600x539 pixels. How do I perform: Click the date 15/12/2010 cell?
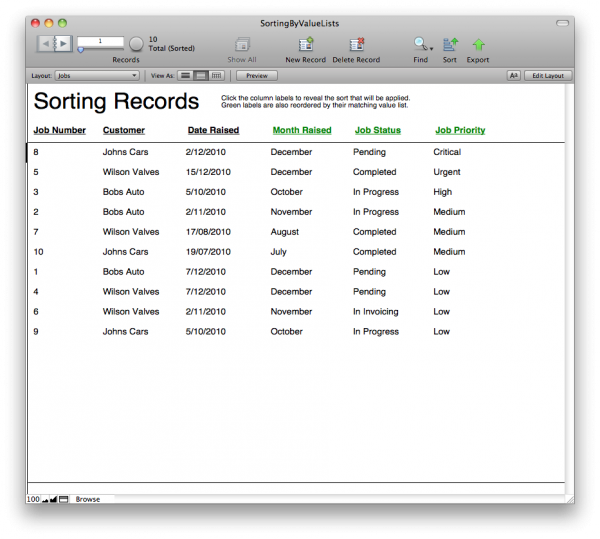(208, 172)
